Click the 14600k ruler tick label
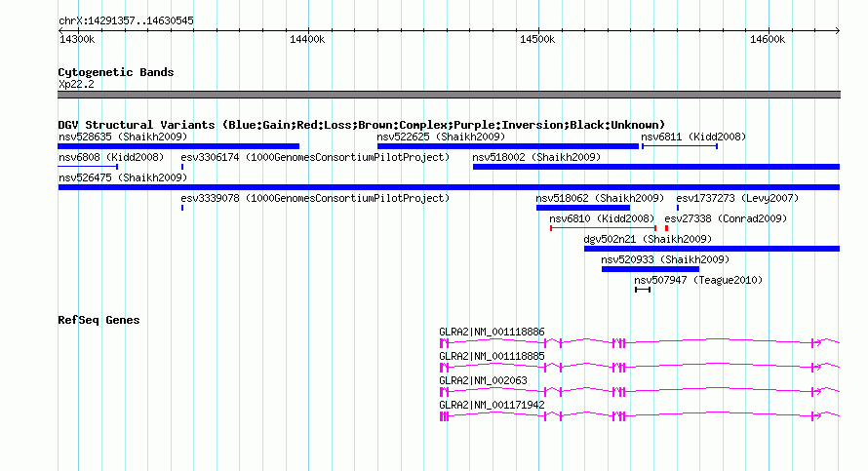The image size is (868, 471). click(768, 39)
